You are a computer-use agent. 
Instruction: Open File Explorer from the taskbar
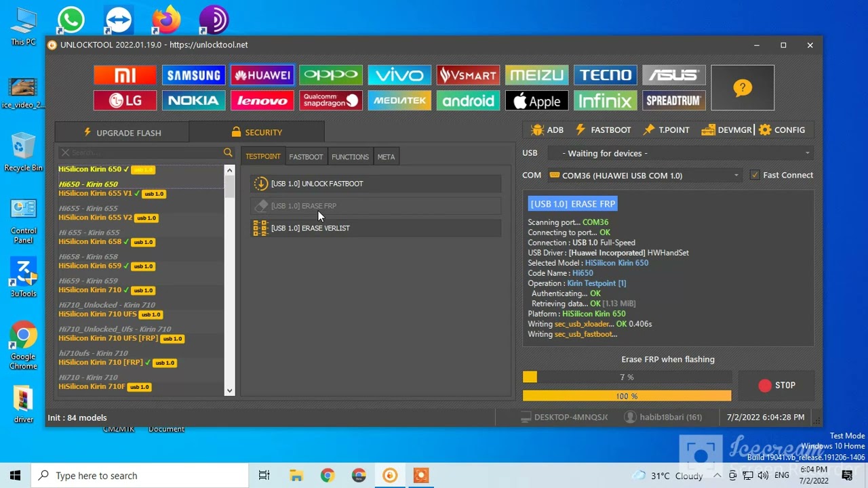coord(296,476)
